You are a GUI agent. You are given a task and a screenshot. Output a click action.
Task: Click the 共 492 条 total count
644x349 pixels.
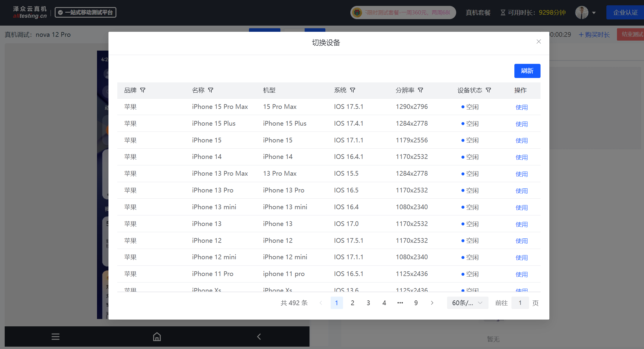294,303
